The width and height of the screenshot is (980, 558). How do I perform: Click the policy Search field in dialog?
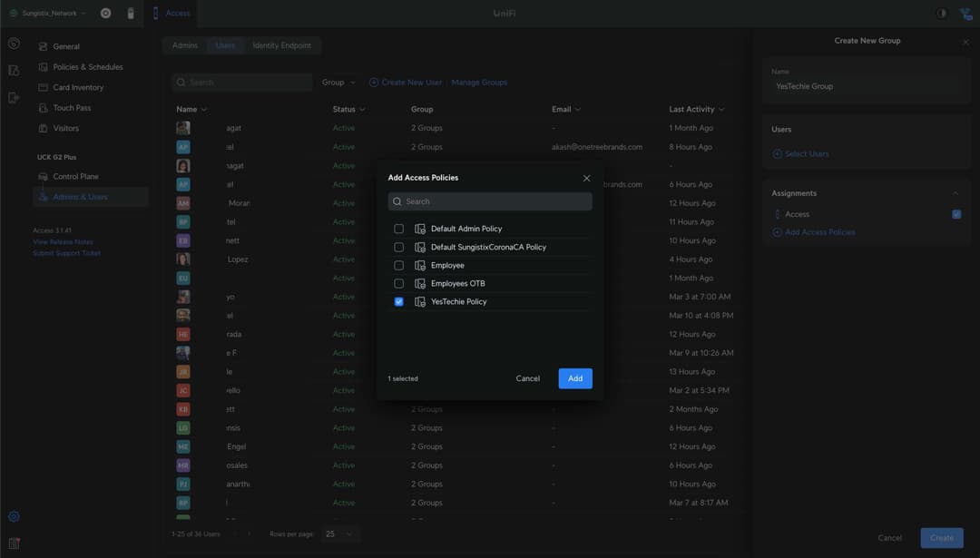tap(490, 201)
